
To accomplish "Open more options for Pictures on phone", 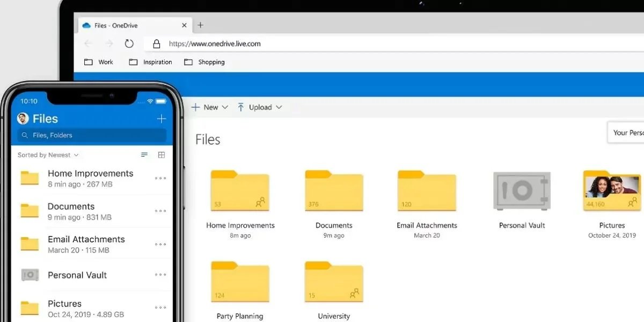I will (160, 308).
